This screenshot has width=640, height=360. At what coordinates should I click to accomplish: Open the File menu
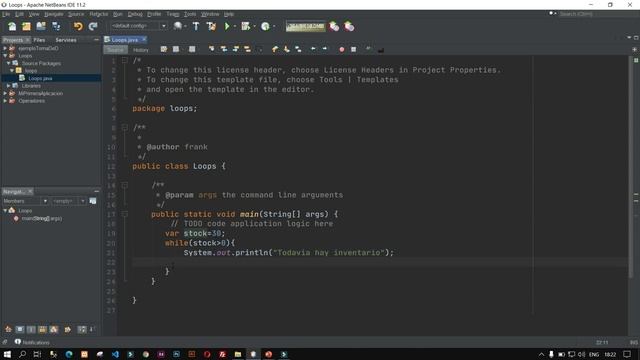pyautogui.click(x=6, y=14)
